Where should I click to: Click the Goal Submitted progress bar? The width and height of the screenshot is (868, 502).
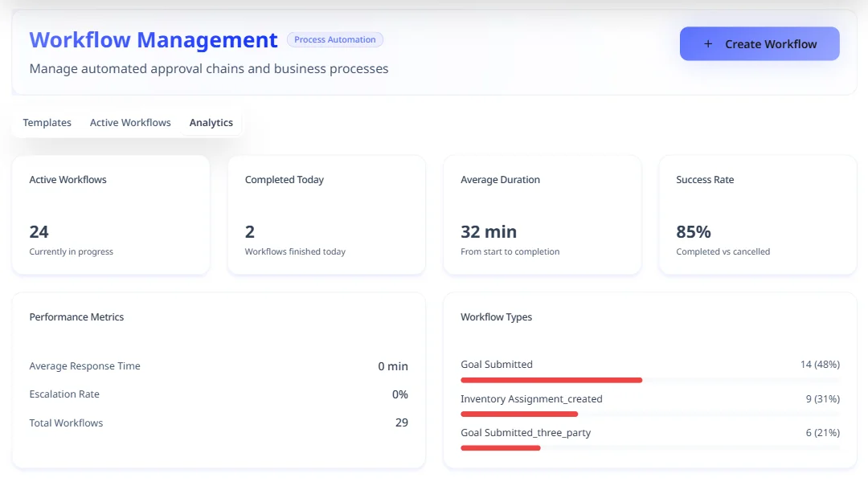click(x=650, y=380)
